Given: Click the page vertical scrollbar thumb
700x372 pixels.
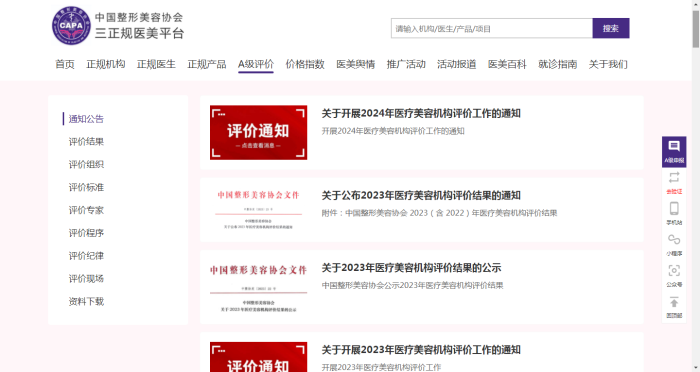Looking at the screenshot, I should click(x=696, y=29).
